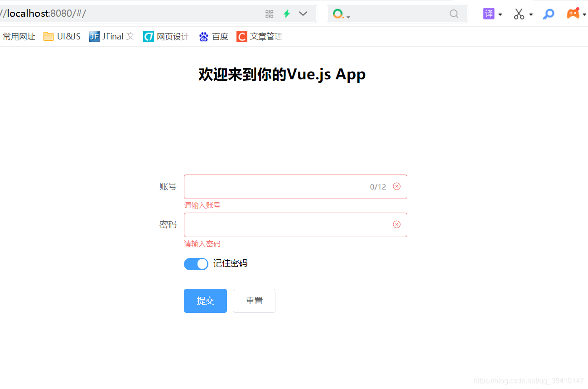Click the QR code icon in address bar
The image size is (588, 389).
point(270,14)
